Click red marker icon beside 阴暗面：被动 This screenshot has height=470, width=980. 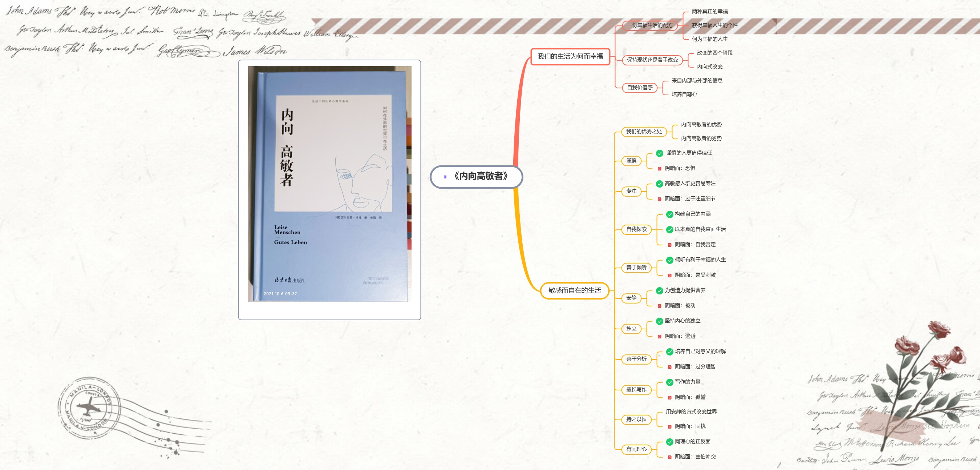[659, 306]
